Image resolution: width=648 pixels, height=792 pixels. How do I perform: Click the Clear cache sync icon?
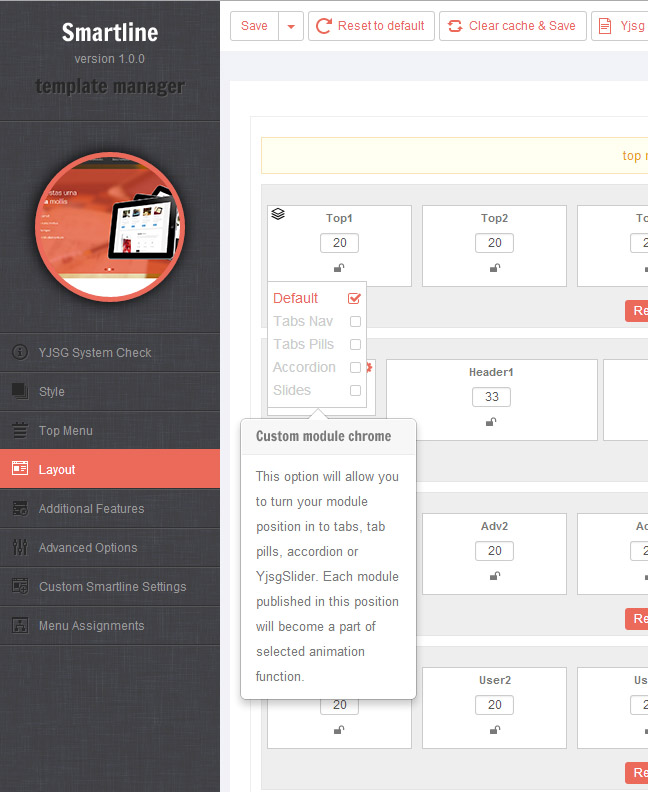pos(455,26)
